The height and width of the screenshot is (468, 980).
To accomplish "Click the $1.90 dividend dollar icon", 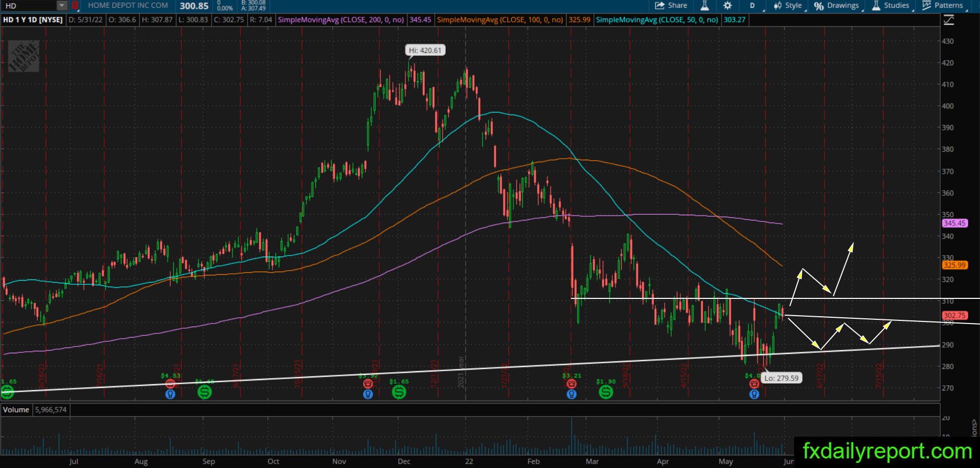I will [606, 392].
